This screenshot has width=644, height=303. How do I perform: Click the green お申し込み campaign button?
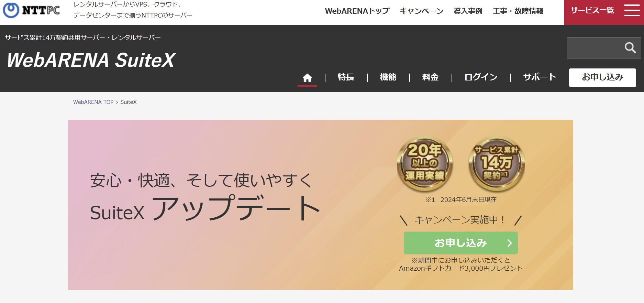460,243
